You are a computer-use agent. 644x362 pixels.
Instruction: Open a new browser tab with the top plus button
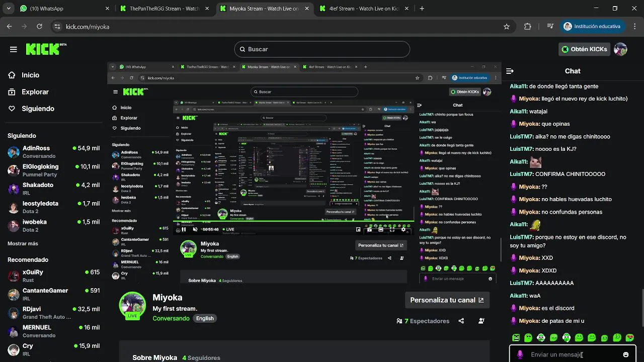pyautogui.click(x=422, y=9)
